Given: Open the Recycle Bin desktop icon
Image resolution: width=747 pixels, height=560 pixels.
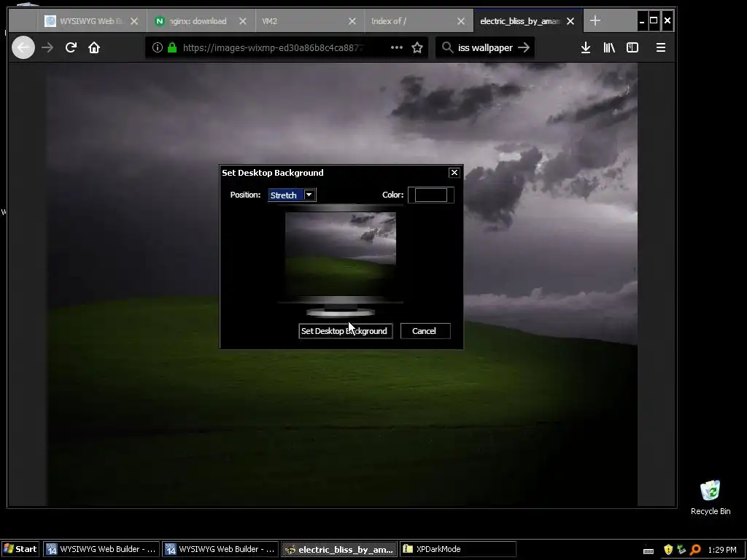Looking at the screenshot, I should [711, 497].
